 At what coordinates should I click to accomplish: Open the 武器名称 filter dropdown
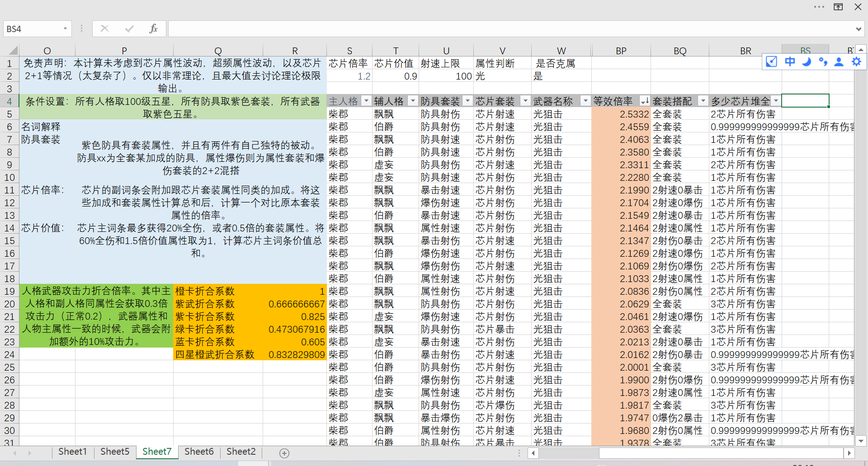click(x=585, y=101)
